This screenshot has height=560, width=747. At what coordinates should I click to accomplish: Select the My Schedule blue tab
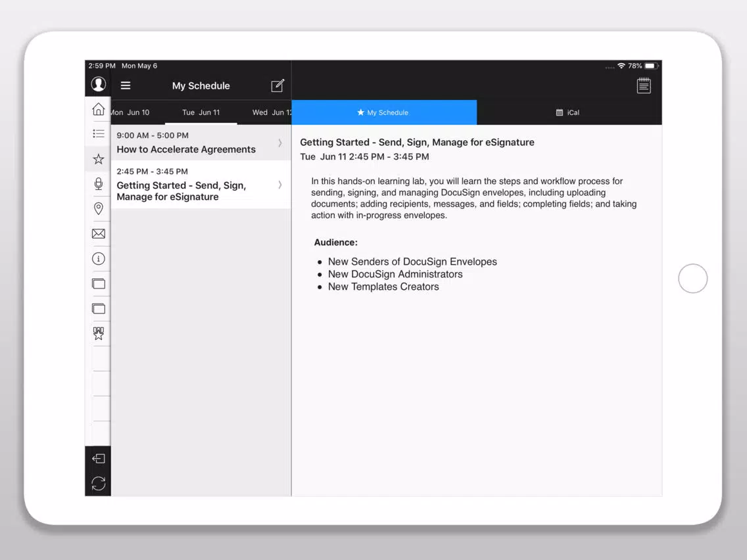[x=384, y=112]
